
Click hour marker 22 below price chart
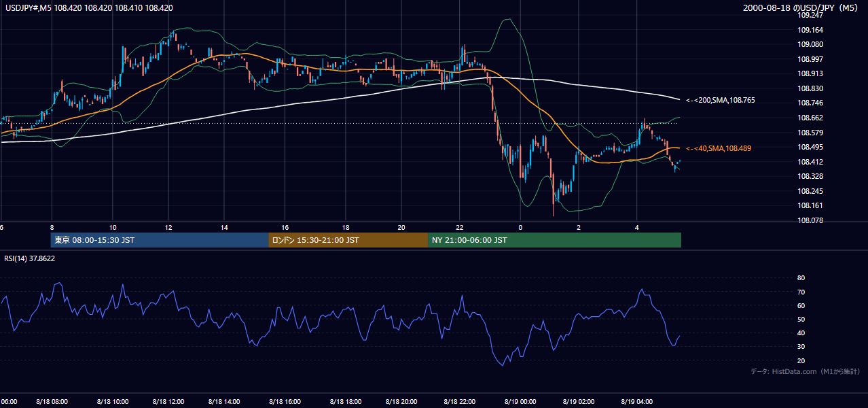[x=459, y=227]
